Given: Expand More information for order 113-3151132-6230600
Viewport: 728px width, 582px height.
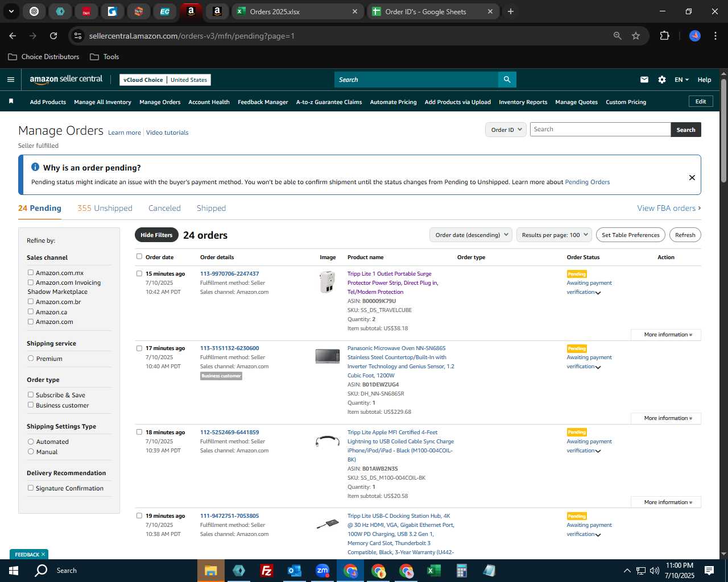Looking at the screenshot, I should pos(666,418).
